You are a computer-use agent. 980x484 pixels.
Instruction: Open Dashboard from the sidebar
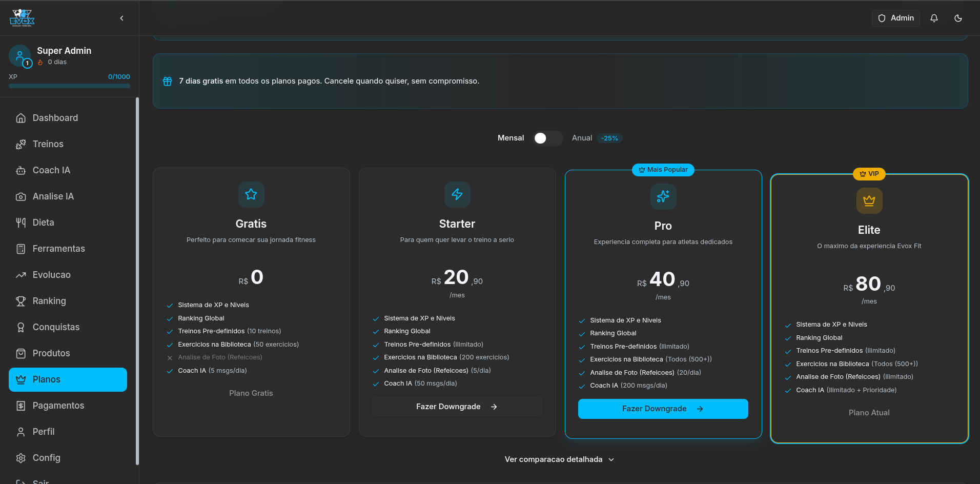pyautogui.click(x=68, y=118)
